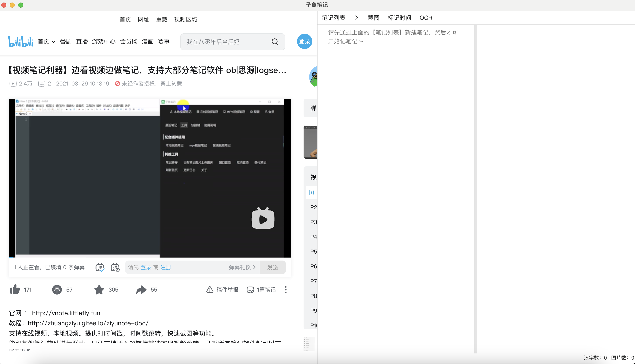Open 弹幕礼仪 chevron link
The image size is (635, 364).
242,267
